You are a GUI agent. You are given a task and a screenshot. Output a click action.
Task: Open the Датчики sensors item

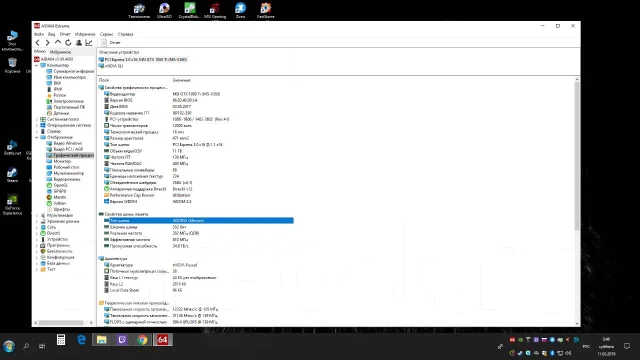coord(58,113)
